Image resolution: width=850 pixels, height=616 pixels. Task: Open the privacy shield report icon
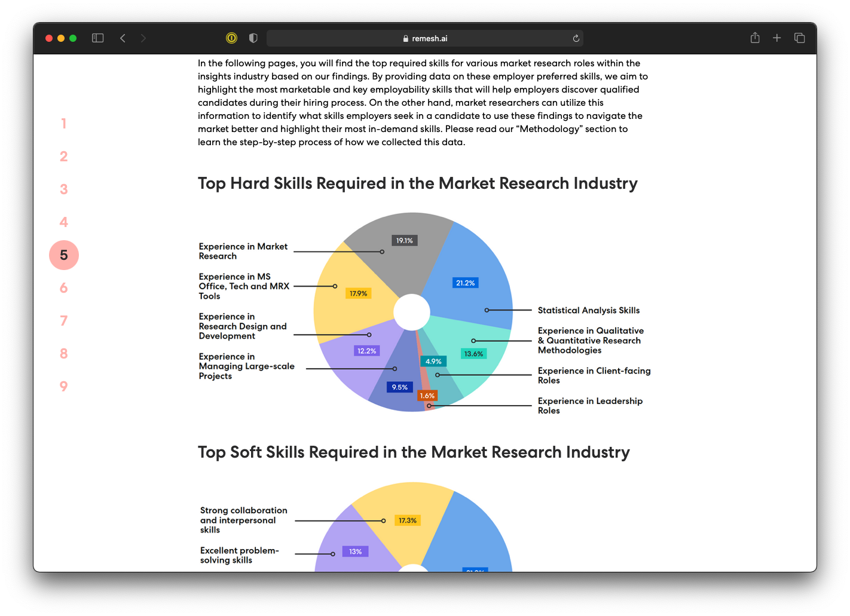click(x=253, y=38)
